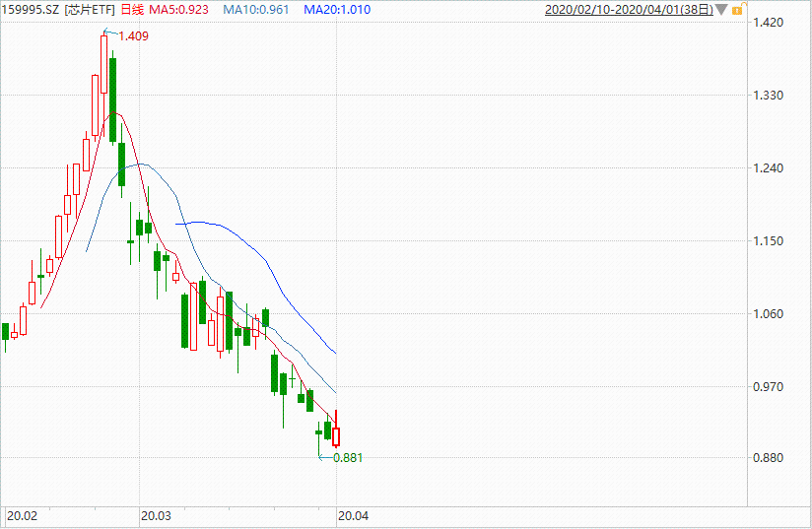The image size is (812, 529).
Task: Click the 20.03 date axis label
Action: [156, 515]
